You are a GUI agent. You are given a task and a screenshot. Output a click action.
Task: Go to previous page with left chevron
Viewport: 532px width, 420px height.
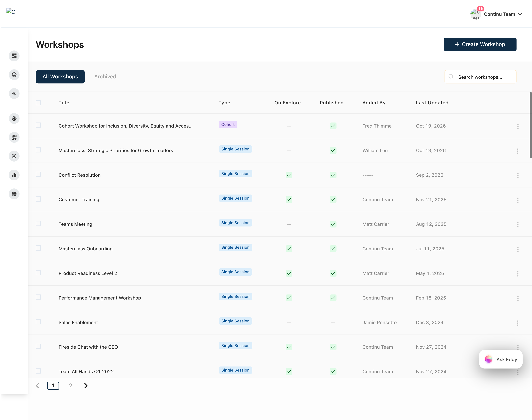coord(38,386)
